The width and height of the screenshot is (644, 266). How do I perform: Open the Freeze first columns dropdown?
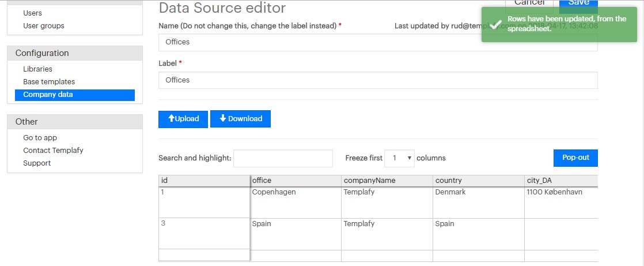click(x=399, y=158)
